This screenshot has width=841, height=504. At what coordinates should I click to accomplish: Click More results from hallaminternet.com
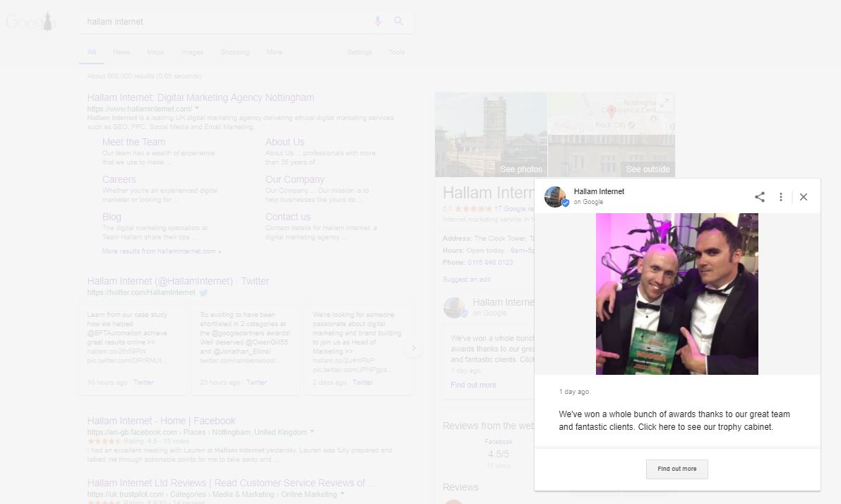(162, 251)
